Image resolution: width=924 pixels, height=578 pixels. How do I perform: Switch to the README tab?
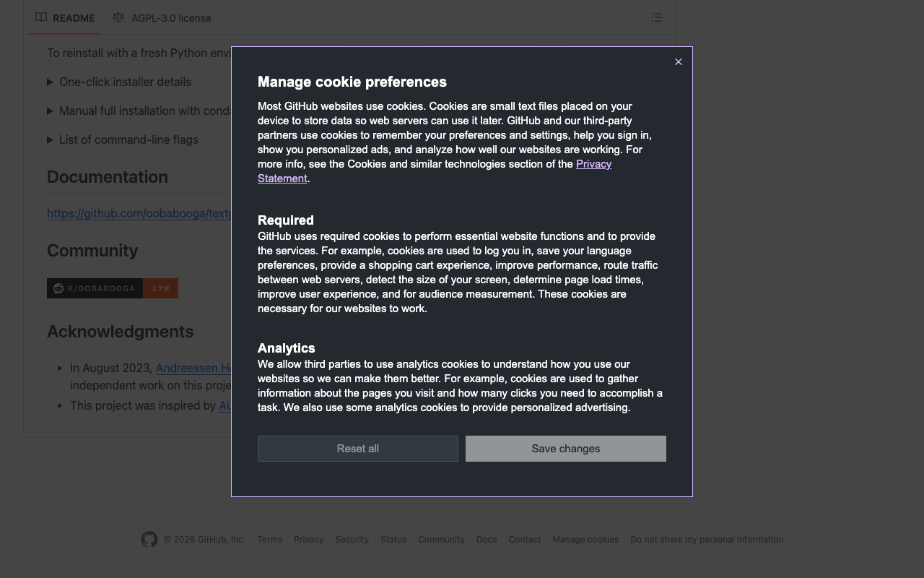point(65,17)
